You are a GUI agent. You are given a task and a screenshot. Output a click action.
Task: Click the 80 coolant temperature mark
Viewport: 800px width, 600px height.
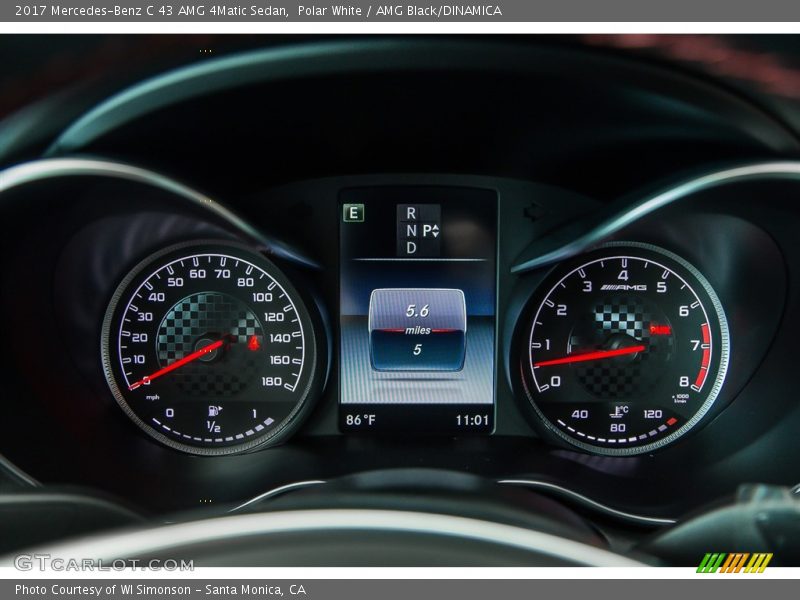click(617, 428)
